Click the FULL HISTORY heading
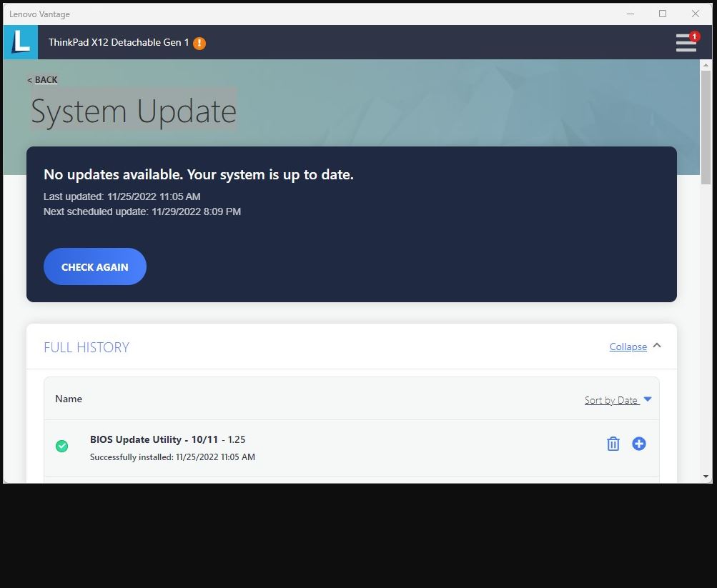This screenshot has height=588, width=717. coord(86,347)
